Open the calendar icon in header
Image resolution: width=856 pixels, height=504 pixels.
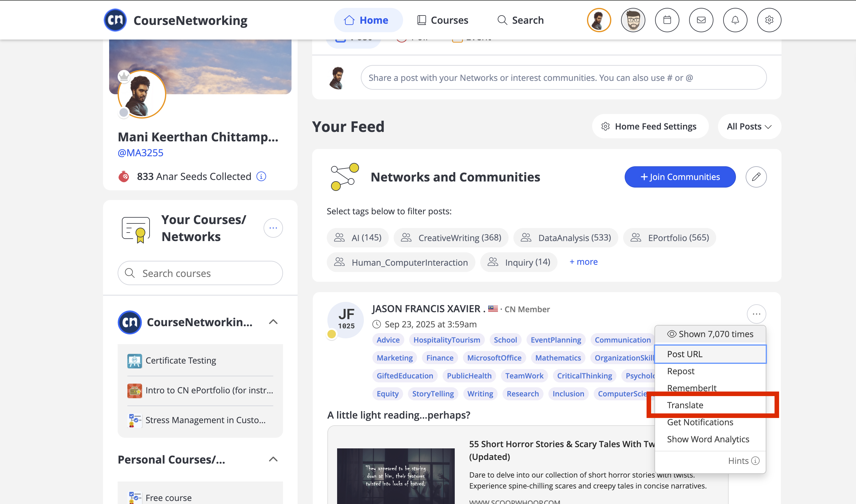tap(667, 20)
